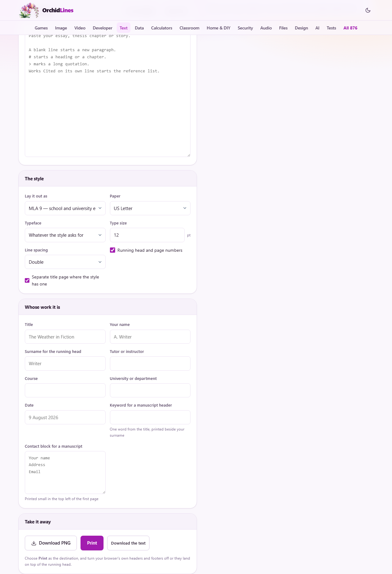The height and width of the screenshot is (574, 392).
Task: Switch to Classroom category
Action: click(x=189, y=28)
